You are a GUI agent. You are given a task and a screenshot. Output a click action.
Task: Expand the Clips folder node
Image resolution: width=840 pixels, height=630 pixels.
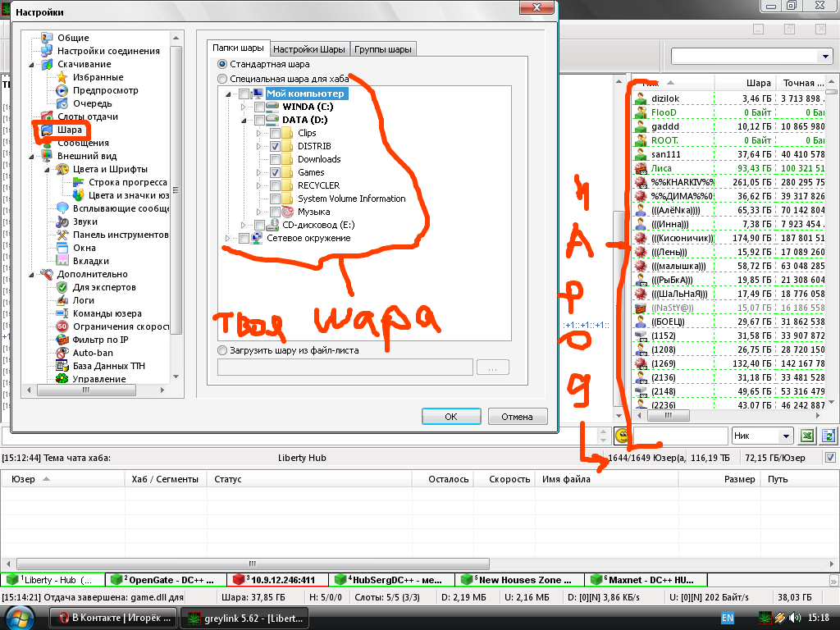coord(258,133)
